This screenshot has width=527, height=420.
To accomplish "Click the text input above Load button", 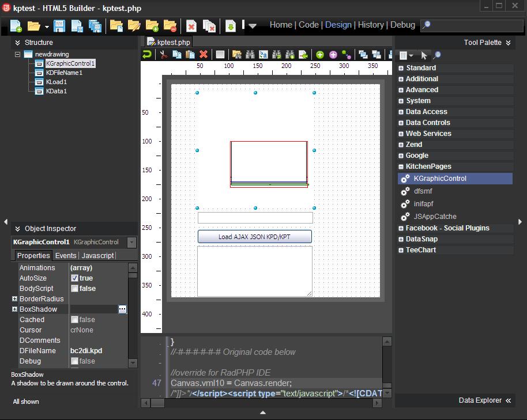I will click(255, 218).
